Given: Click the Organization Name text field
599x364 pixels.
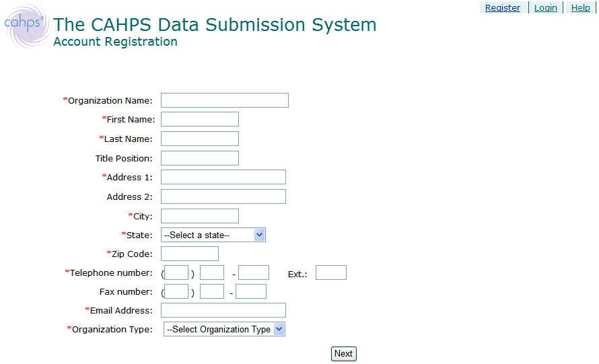Looking at the screenshot, I should 224,100.
